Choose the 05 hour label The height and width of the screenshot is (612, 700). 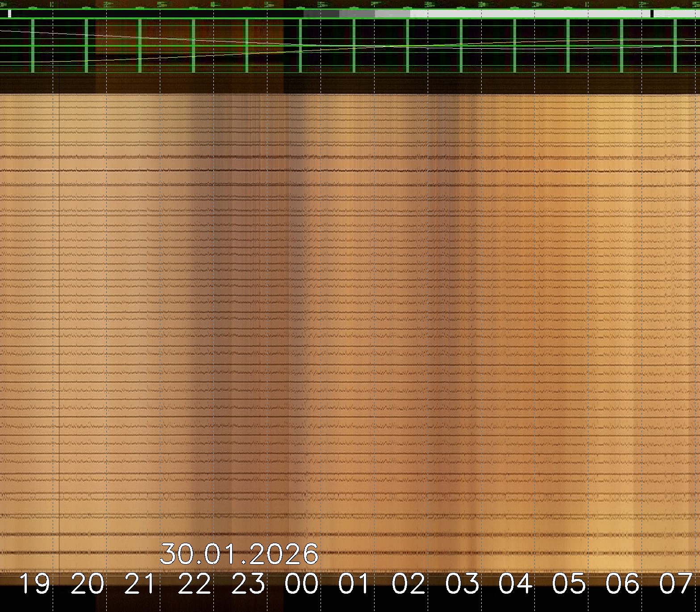click(x=569, y=584)
